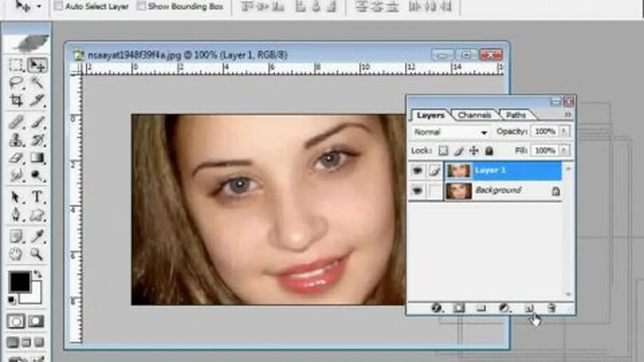Viewport: 644px width, 362px height.
Task: Expand the Fill percentage arrow
Action: click(x=565, y=150)
